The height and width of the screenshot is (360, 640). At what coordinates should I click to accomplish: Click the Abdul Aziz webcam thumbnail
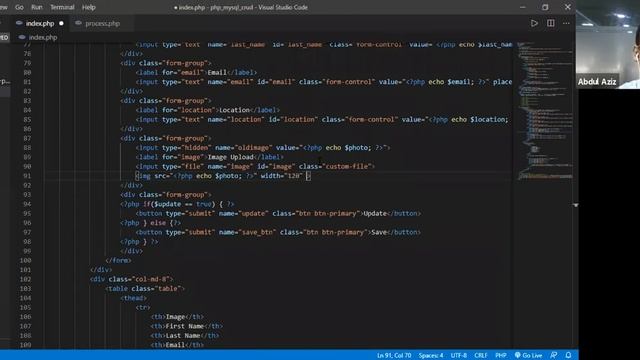[x=608, y=44]
